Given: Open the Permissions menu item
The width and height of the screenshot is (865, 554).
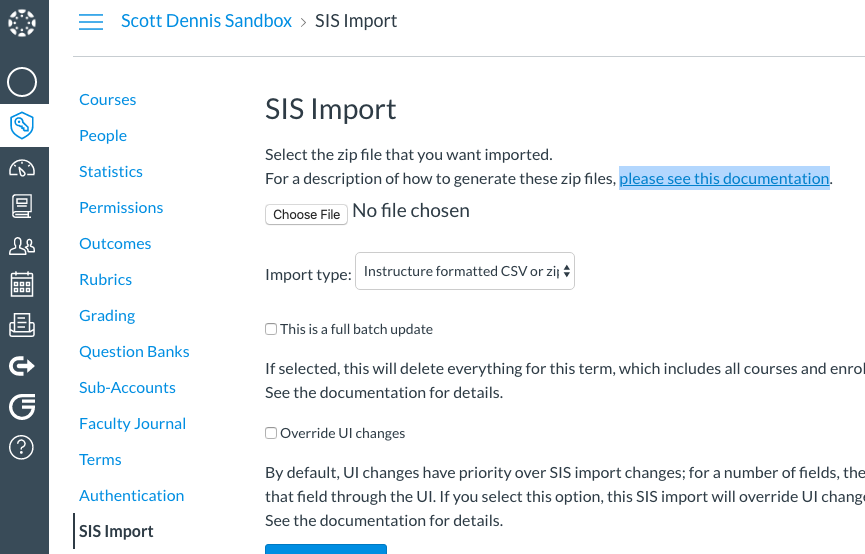Looking at the screenshot, I should (121, 207).
